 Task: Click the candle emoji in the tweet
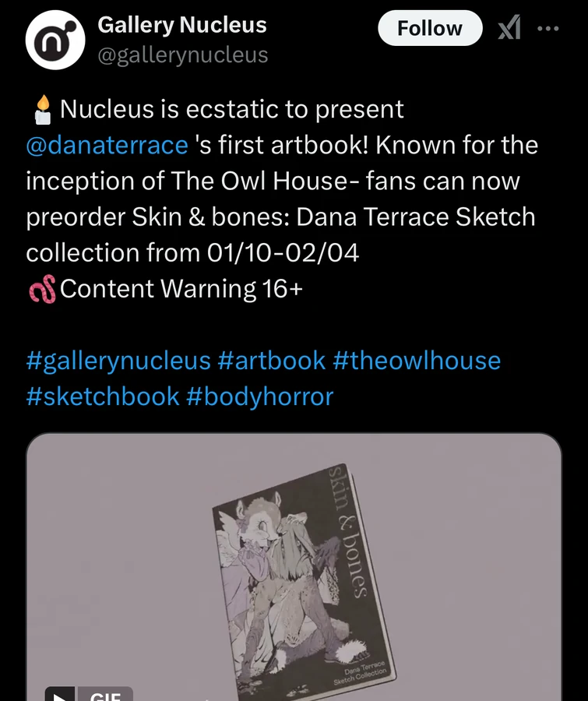coord(43,110)
